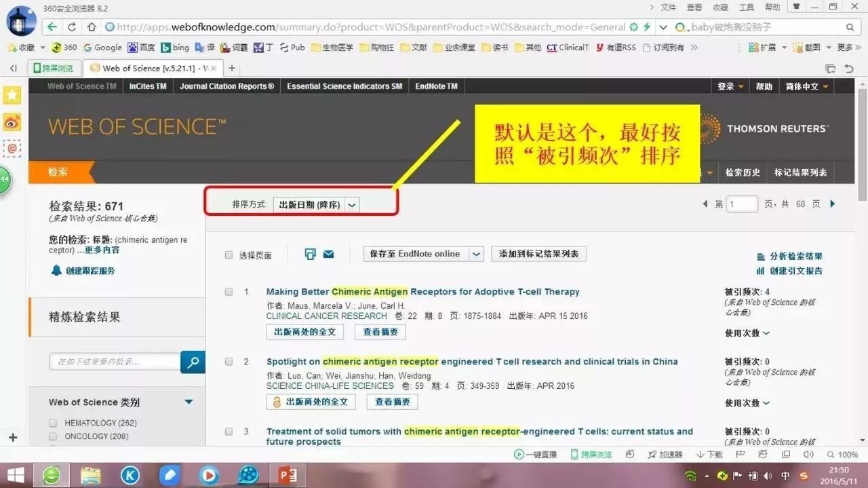Open the 生物医学 bookmarks folder
The height and width of the screenshot is (488, 868).
coord(332,48)
